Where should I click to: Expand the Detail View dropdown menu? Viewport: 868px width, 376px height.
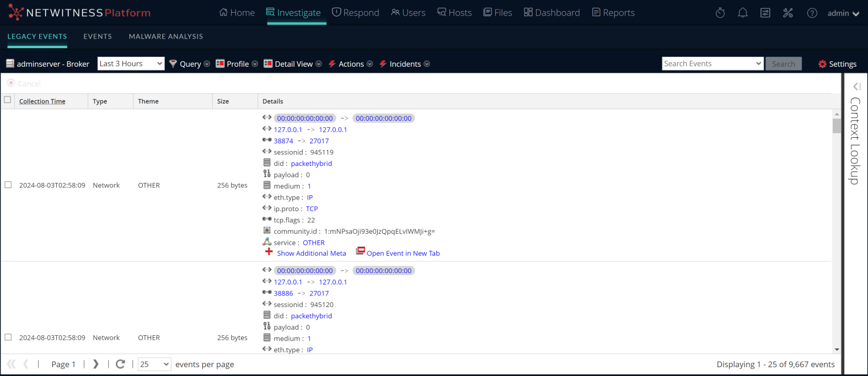tap(319, 64)
